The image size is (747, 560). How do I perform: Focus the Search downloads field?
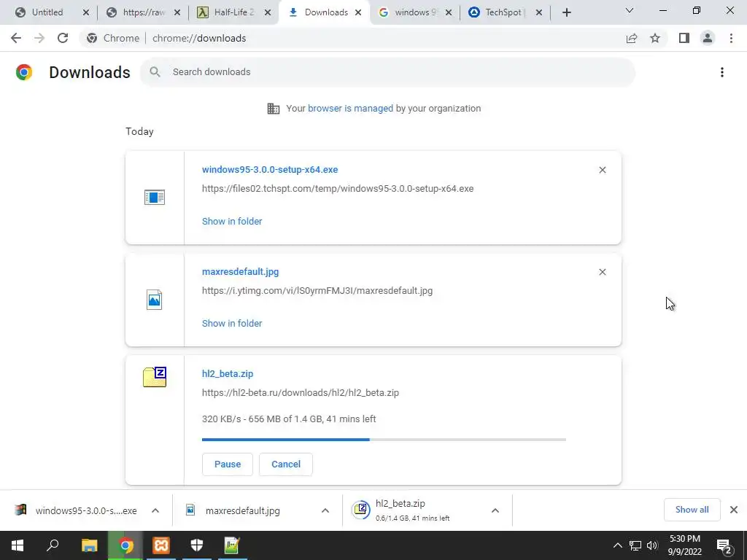point(388,72)
